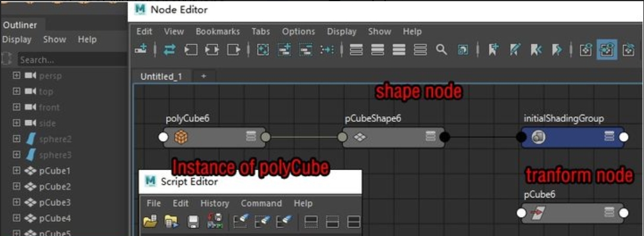Switch to the Untitled_1 tab
Viewport: 644px width, 236px height.
pyautogui.click(x=161, y=76)
